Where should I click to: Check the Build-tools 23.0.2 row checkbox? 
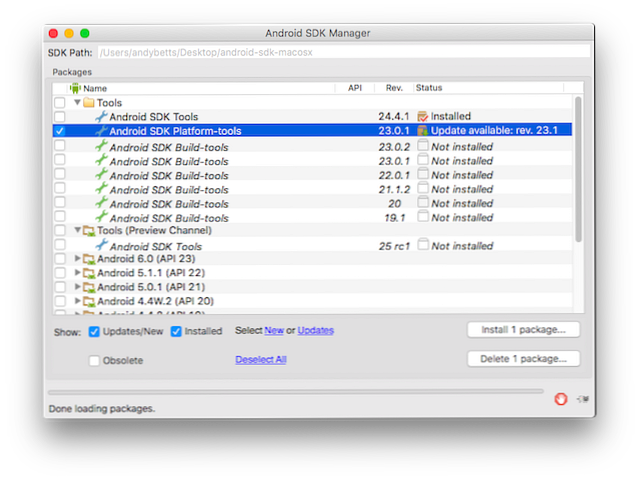click(x=60, y=146)
